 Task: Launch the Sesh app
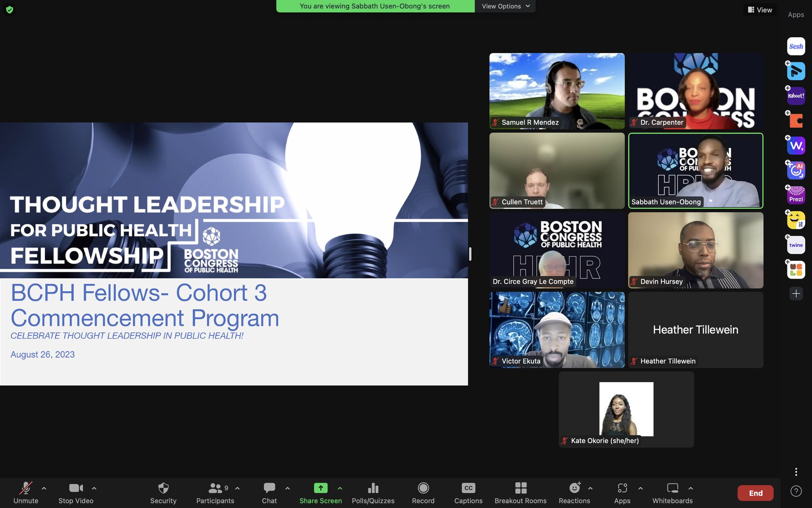796,46
